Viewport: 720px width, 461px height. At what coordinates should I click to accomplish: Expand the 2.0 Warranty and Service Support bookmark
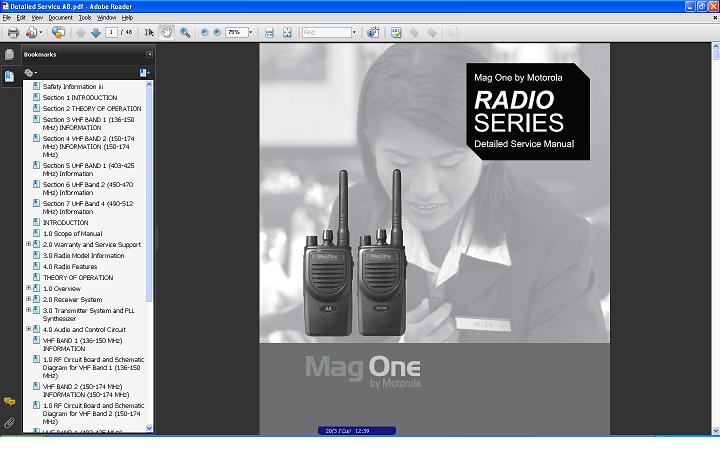28,244
